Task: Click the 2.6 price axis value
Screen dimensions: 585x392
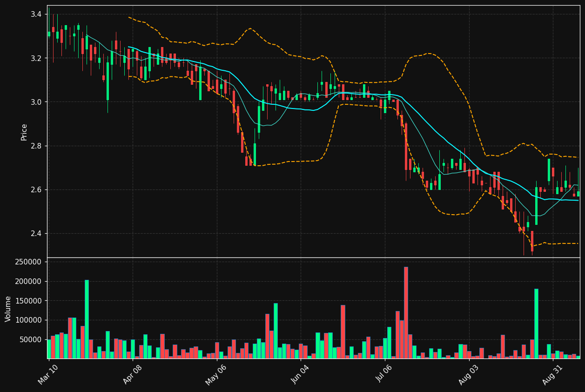Action: tap(36, 189)
